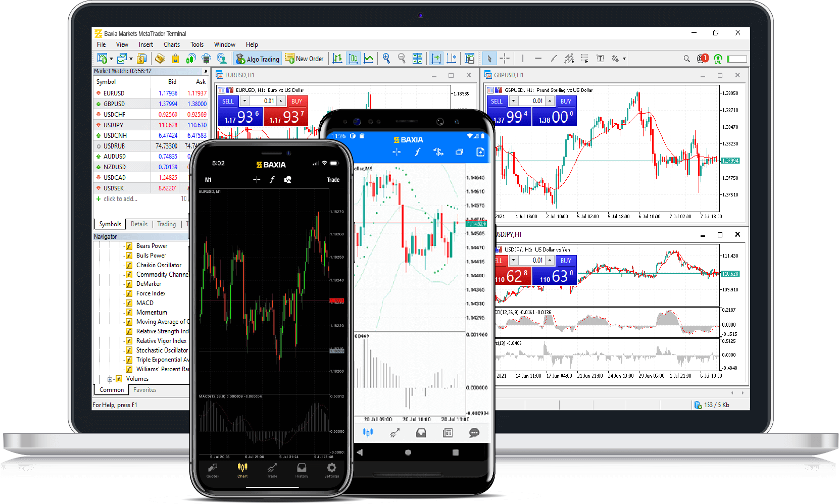Viewport: 839px width, 504px height.
Task: Open the File menu
Action: (x=101, y=44)
